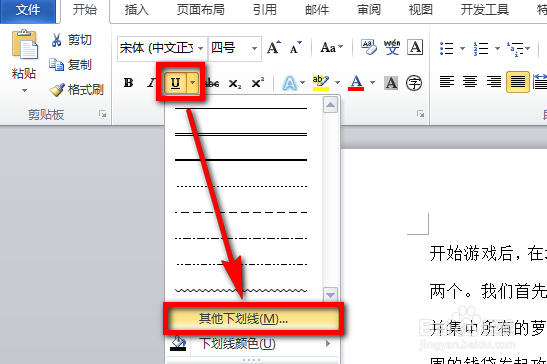The height and width of the screenshot is (364, 547).
Task: Apply red font color
Action: (356, 83)
